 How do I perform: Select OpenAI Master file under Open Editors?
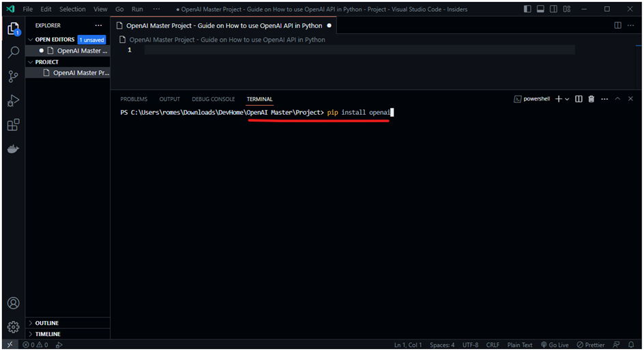click(x=68, y=51)
